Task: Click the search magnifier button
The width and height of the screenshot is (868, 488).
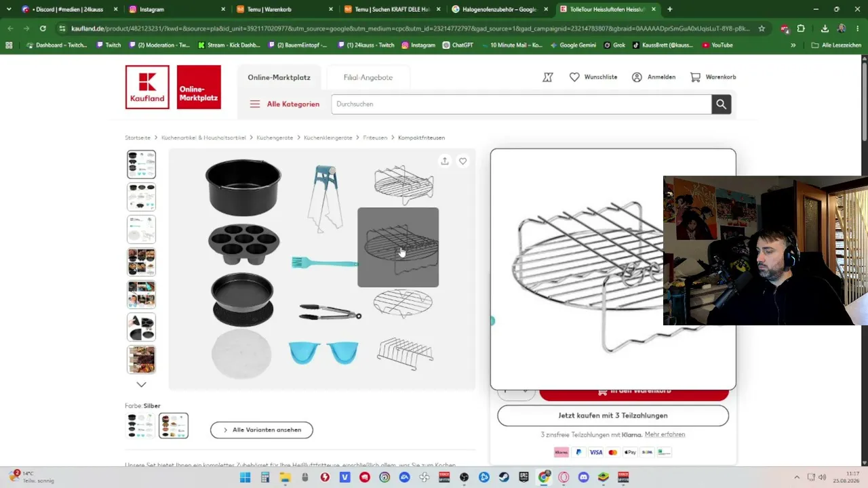Action: [721, 104]
